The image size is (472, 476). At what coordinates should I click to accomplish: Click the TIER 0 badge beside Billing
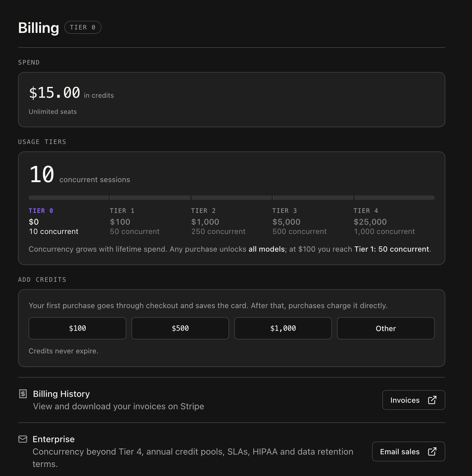point(83,27)
